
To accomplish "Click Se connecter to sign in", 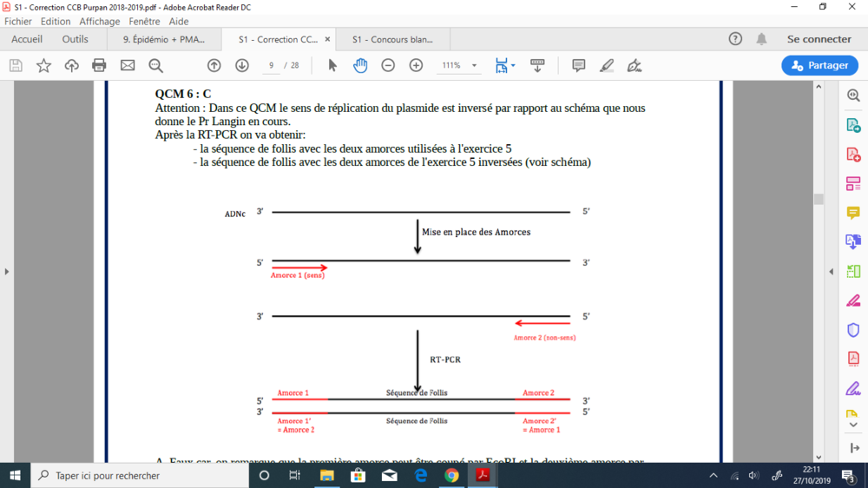I will click(x=819, y=39).
